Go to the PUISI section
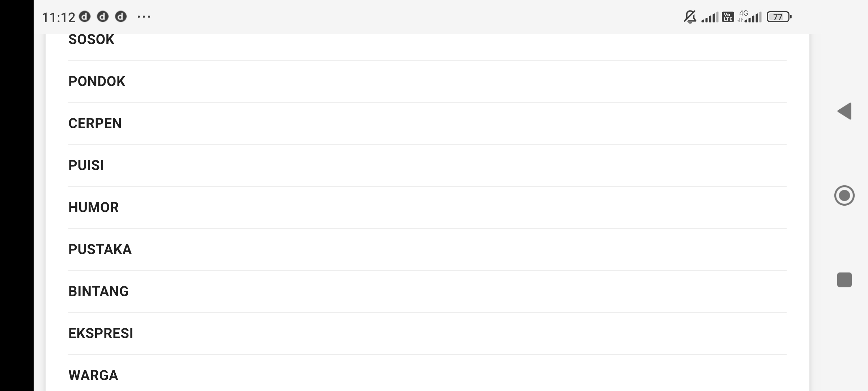 point(86,165)
